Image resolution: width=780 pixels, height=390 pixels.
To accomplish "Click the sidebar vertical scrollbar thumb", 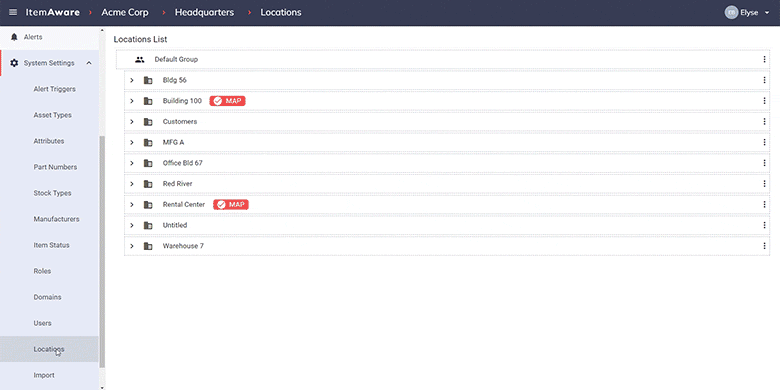I will [102, 252].
